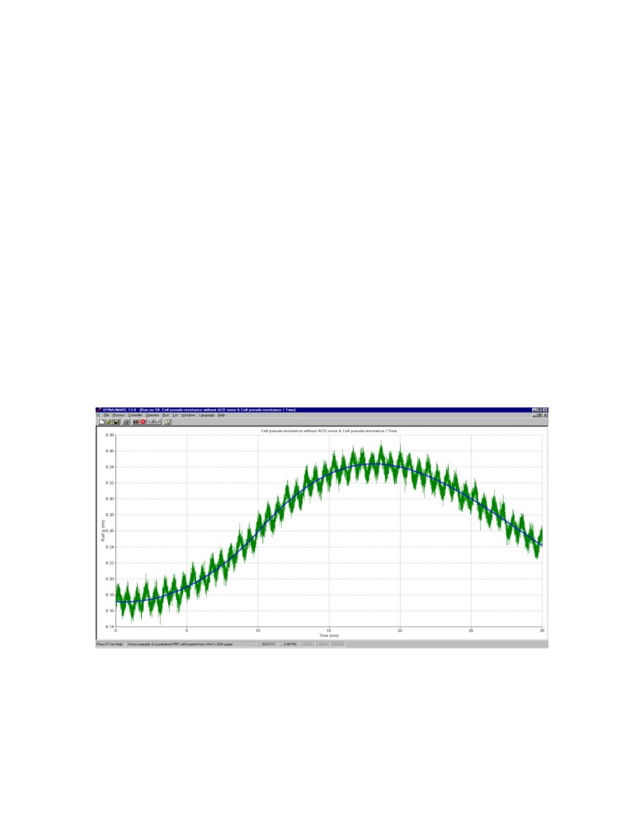Click the Save (floppy disk) toolbar icon

tap(116, 422)
